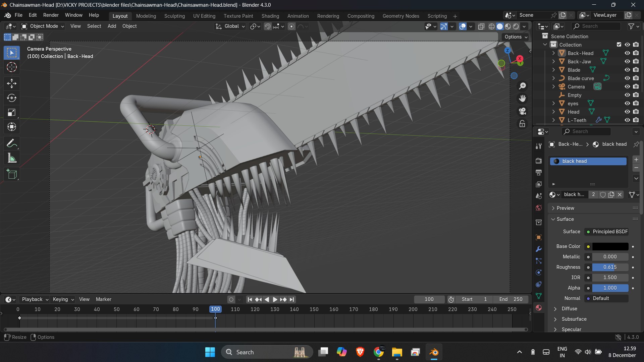
Task: Toggle camera view icon in viewport
Action: [x=522, y=111]
